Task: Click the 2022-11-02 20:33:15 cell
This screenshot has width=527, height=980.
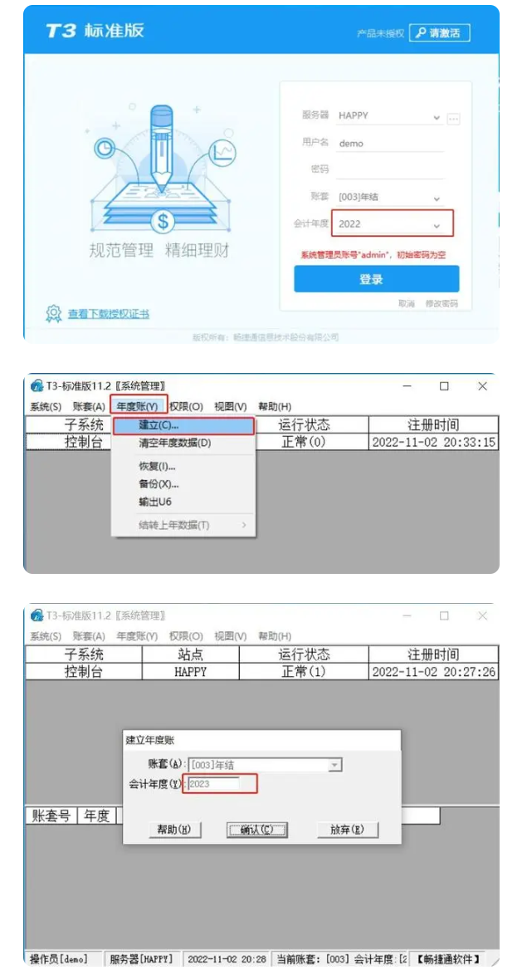Action: [434, 442]
